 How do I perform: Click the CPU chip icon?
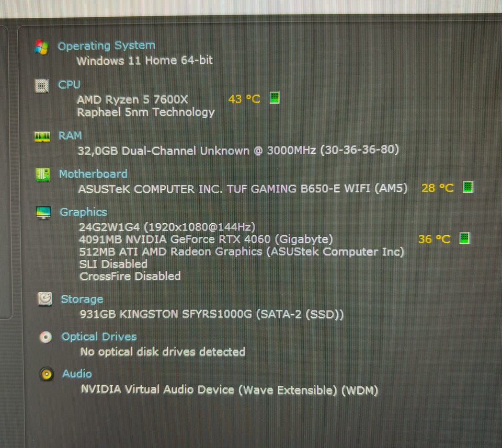[42, 86]
